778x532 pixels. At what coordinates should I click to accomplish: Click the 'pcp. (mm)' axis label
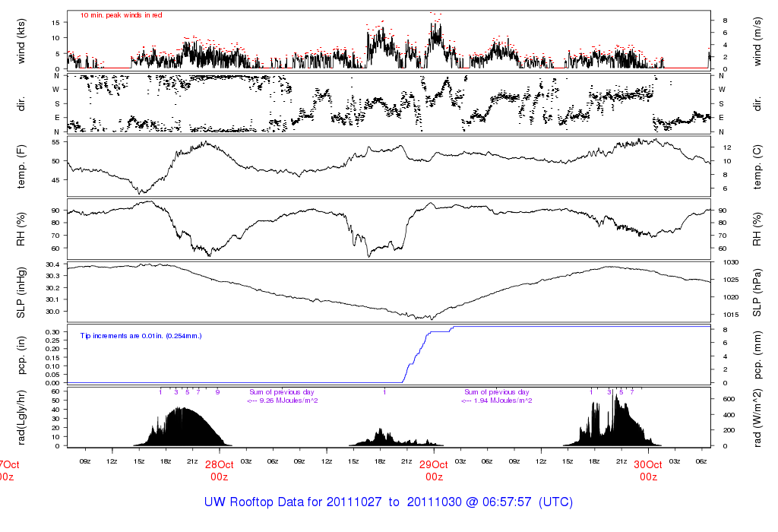pyautogui.click(x=757, y=355)
